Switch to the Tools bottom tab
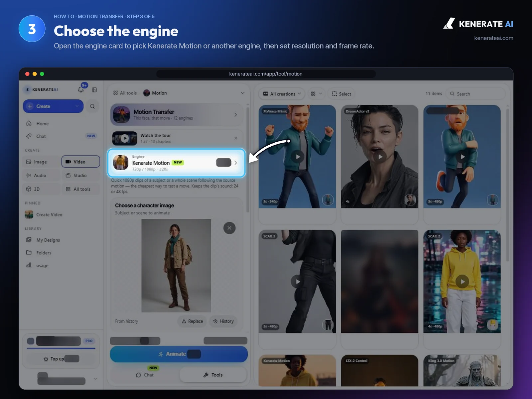This screenshot has height=399, width=532. tap(213, 375)
